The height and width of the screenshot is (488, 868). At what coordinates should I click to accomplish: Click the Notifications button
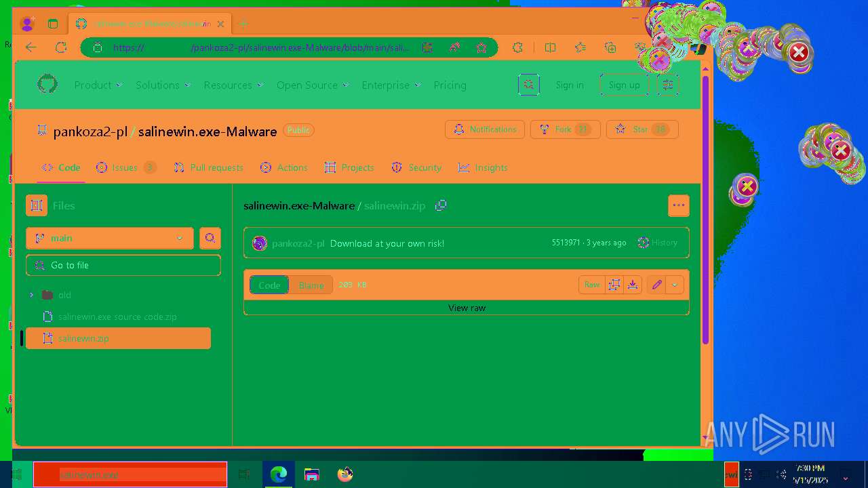[x=485, y=129]
